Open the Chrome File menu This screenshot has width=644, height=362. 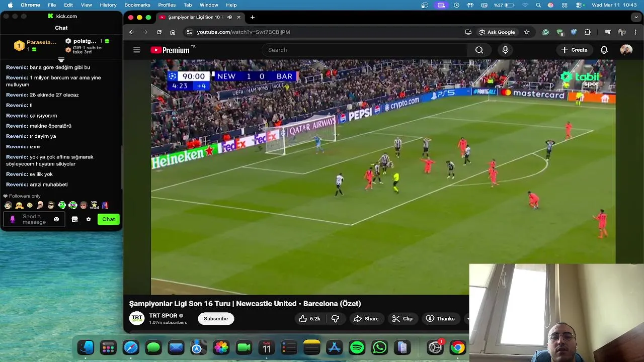[52, 5]
